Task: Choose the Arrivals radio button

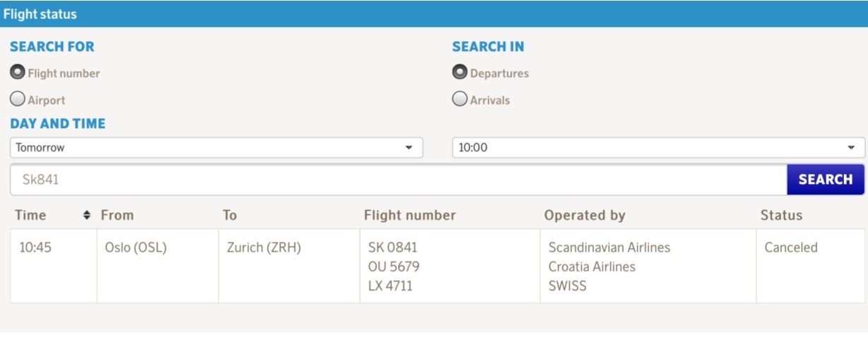Action: pos(460,99)
